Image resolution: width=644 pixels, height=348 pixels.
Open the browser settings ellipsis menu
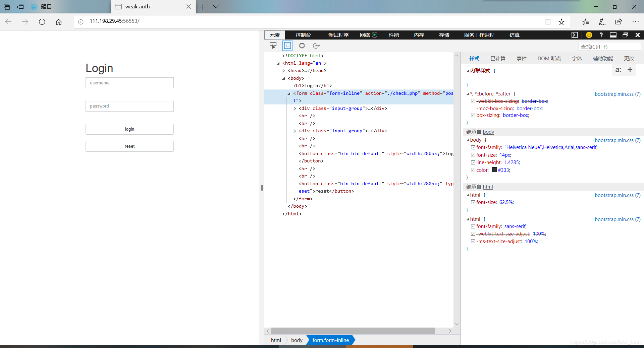[635, 22]
